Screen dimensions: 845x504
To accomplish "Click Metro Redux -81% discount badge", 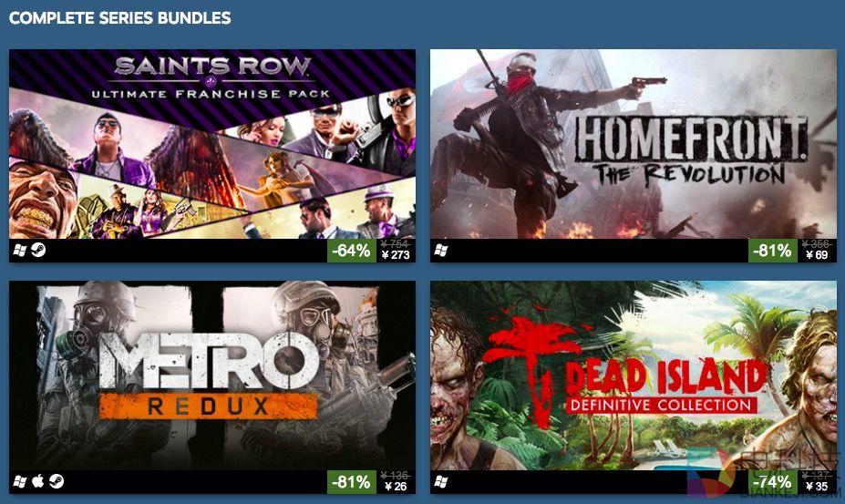I will (351, 481).
